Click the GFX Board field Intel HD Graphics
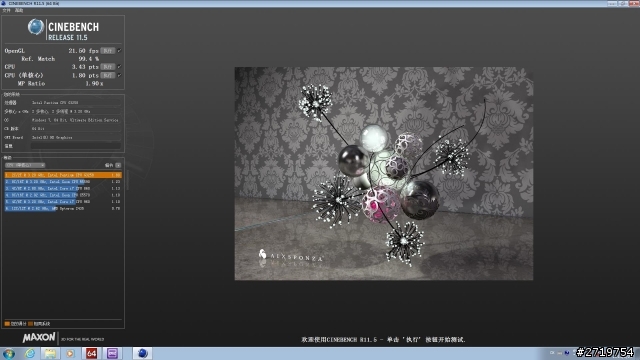Screen dimensions: 640x360 pyautogui.click(x=76, y=137)
